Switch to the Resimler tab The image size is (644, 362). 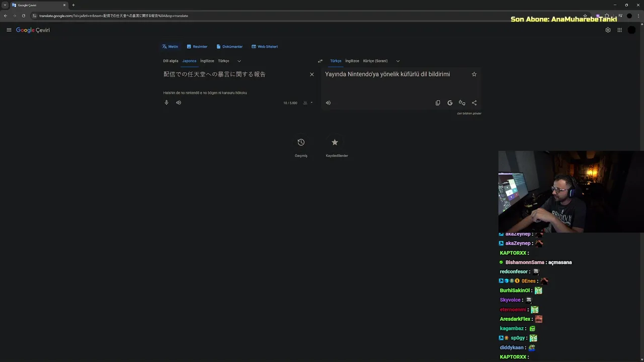click(x=197, y=47)
